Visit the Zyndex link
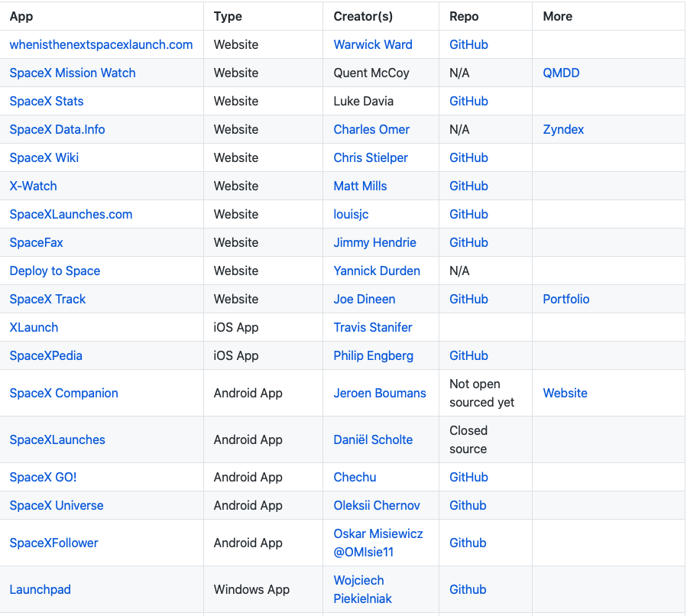 click(x=563, y=129)
